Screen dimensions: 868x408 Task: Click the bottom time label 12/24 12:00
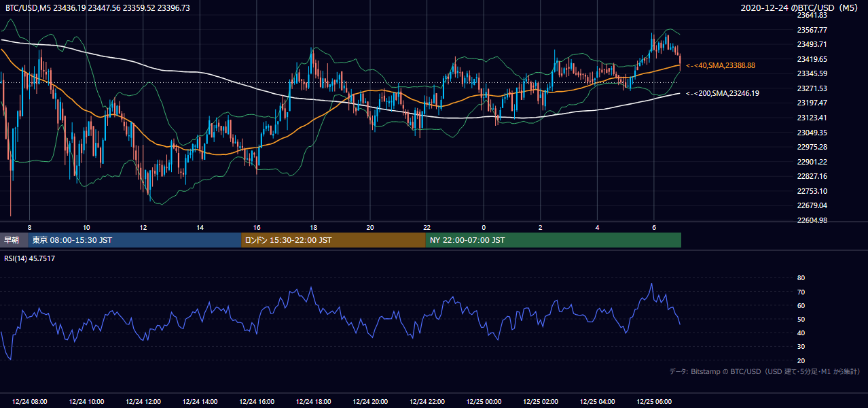143,402
